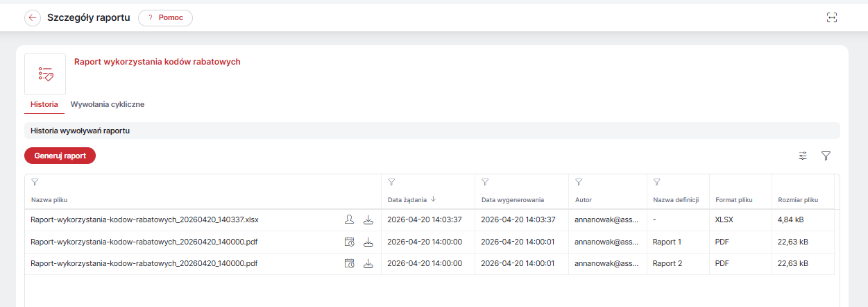Click request date 14:00:00 in Raport 2 row
Viewport: 868px width, 307px height.
click(425, 264)
